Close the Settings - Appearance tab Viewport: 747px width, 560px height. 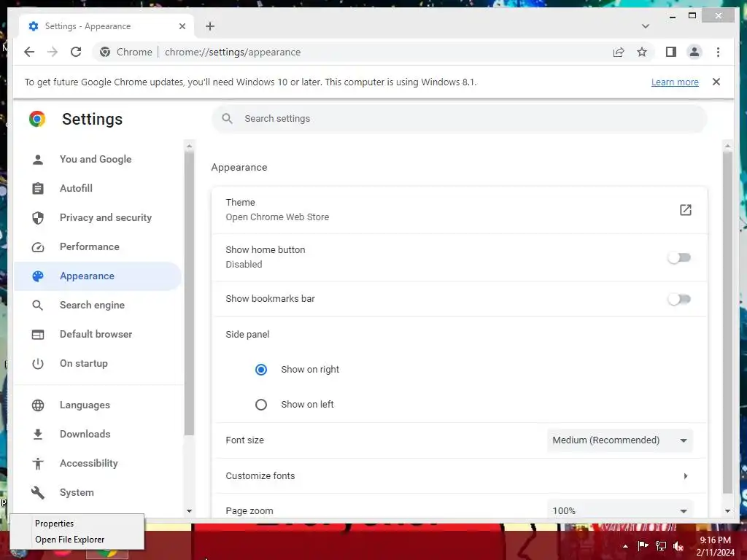[x=182, y=26]
